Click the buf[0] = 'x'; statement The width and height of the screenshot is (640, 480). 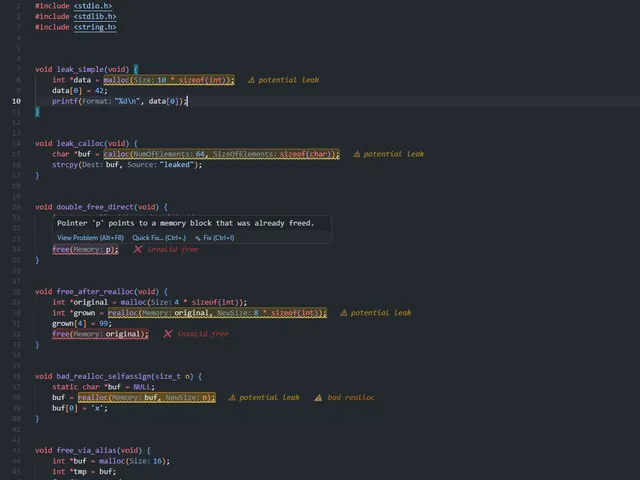pos(80,408)
